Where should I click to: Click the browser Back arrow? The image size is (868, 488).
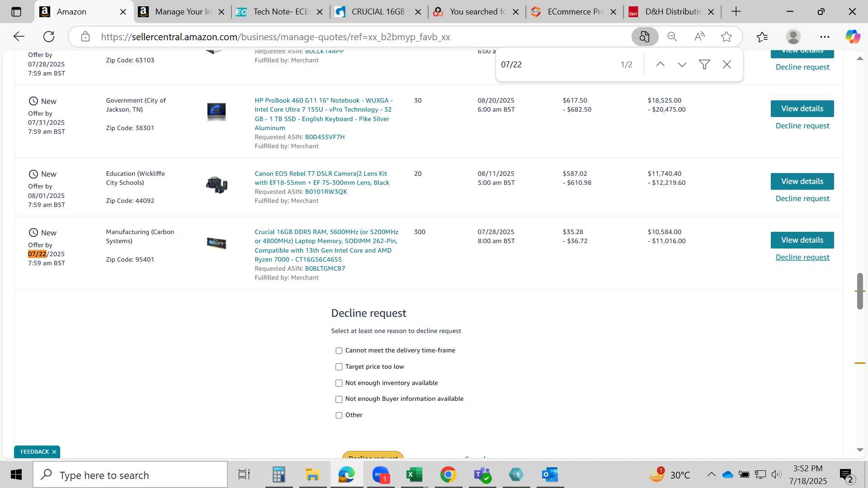pyautogui.click(x=19, y=37)
